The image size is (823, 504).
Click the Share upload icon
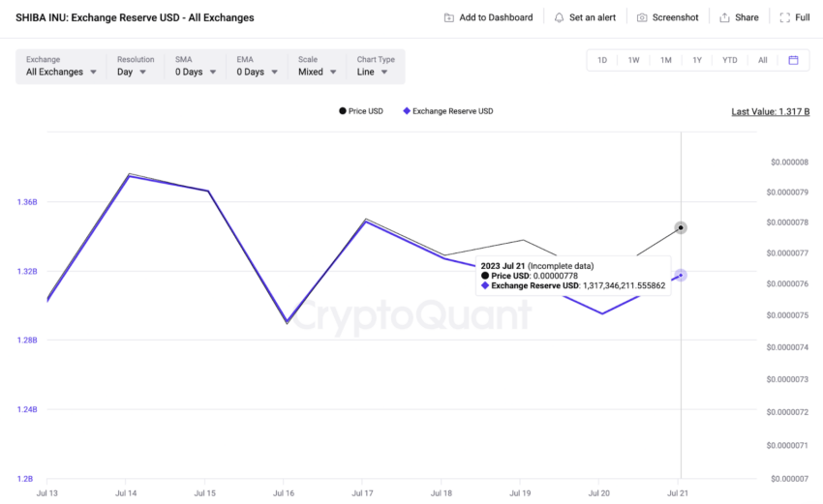724,17
